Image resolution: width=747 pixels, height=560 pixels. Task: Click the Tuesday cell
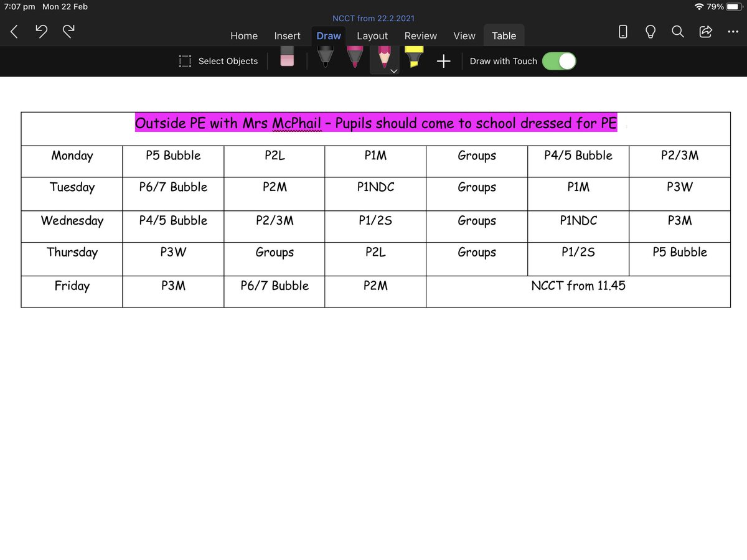(72, 194)
